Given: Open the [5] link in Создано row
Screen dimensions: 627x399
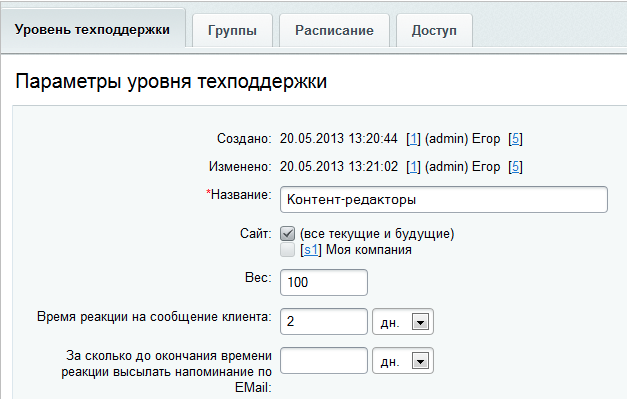Looking at the screenshot, I should pos(515,139).
